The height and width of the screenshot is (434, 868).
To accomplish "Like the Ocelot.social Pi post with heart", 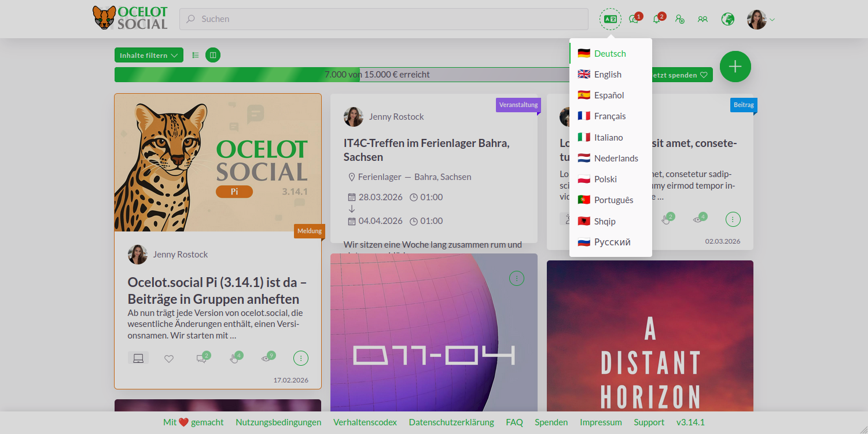I will [x=169, y=359].
